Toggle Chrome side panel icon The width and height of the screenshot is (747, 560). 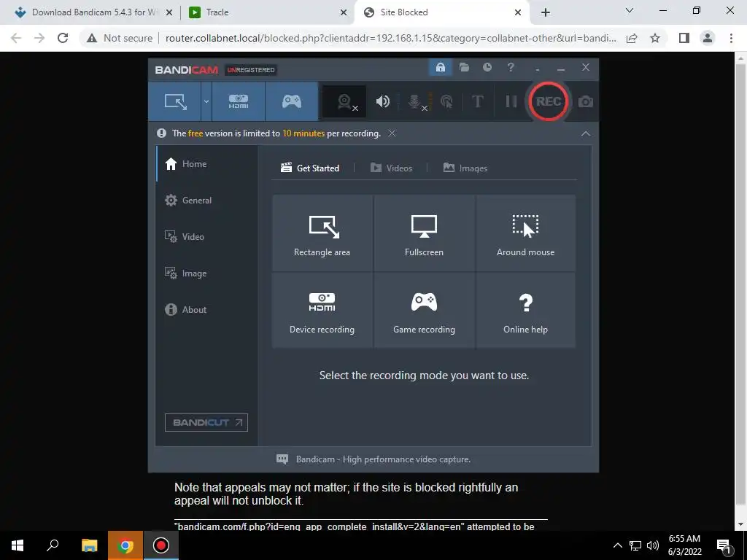click(684, 38)
